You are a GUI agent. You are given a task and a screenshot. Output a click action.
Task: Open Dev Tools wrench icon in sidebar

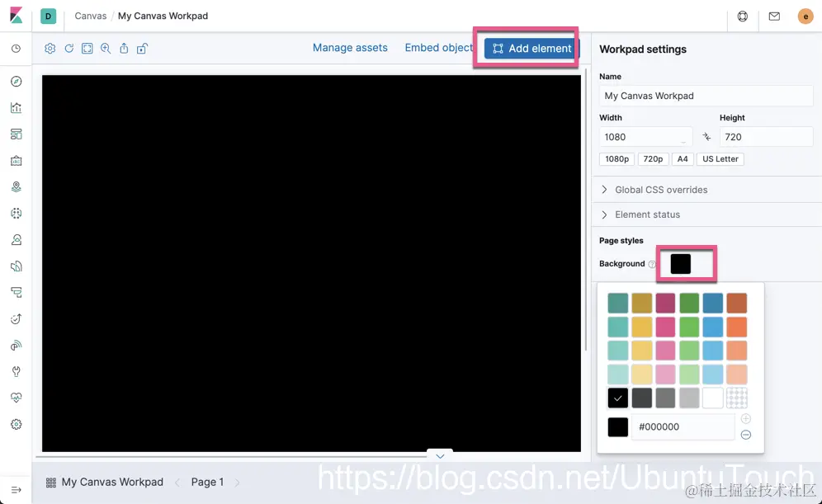[17, 371]
